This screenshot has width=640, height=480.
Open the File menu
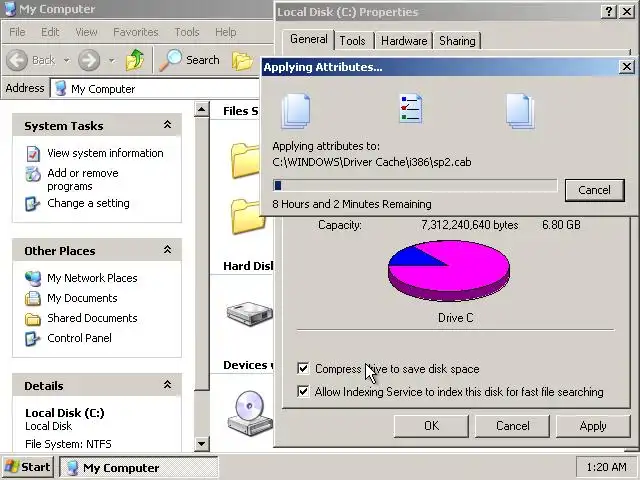[x=17, y=32]
